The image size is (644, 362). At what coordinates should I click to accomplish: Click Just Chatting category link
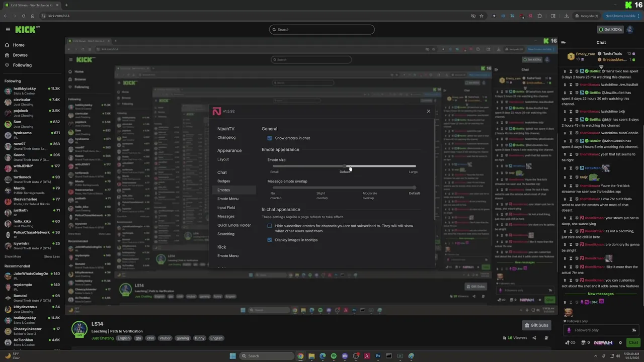tap(103, 338)
